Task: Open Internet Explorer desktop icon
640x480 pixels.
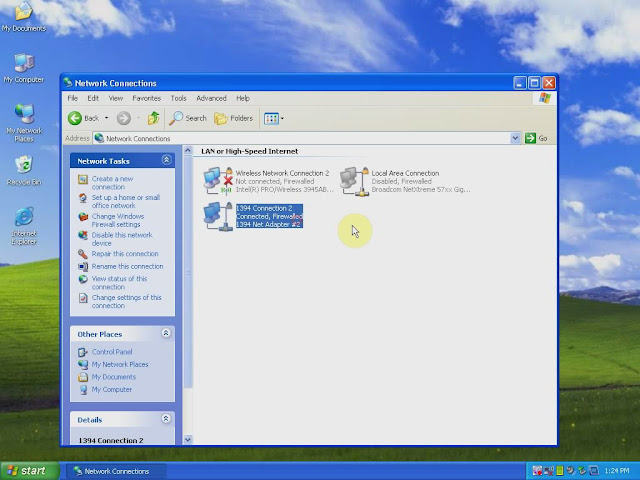Action: click(24, 226)
